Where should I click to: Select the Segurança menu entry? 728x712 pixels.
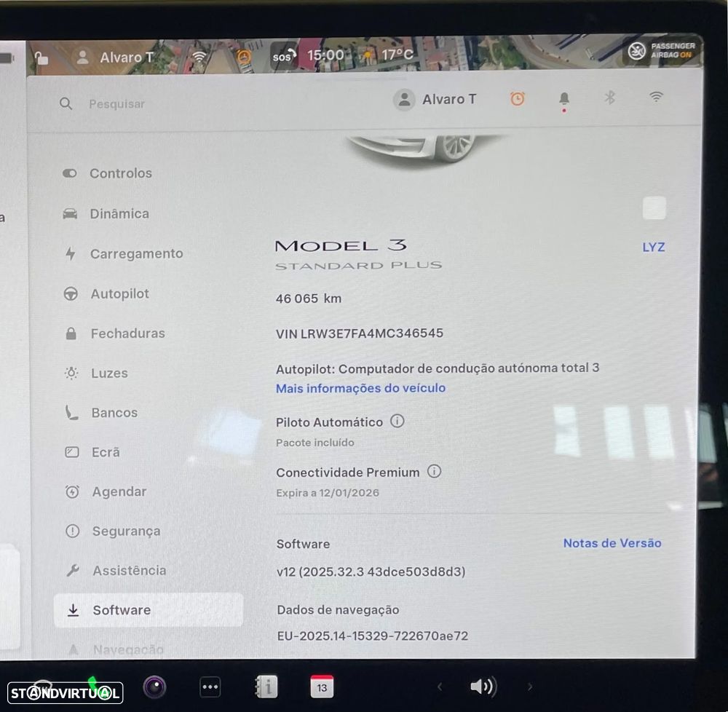coord(113,531)
